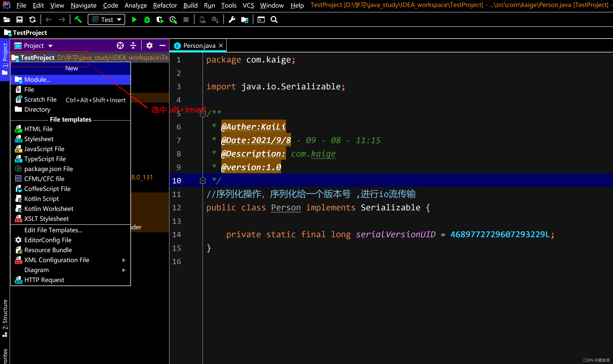This screenshot has height=364, width=613.
Task: Choose File in the New popup
Action: click(71, 90)
